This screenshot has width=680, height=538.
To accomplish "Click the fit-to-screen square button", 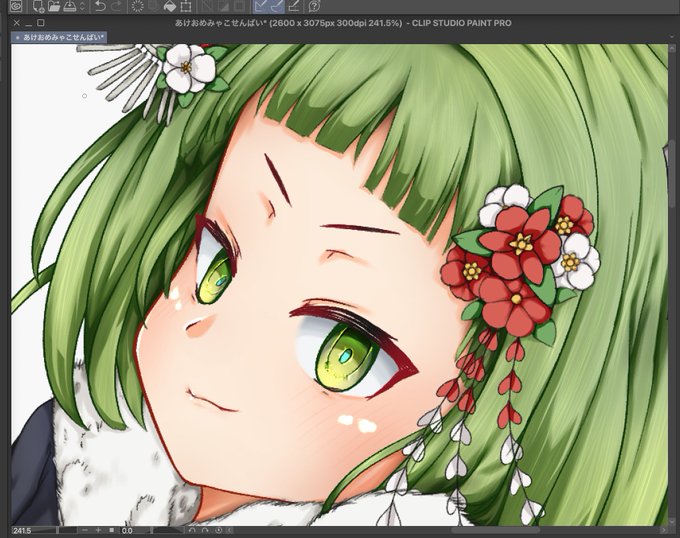I will click(111, 531).
